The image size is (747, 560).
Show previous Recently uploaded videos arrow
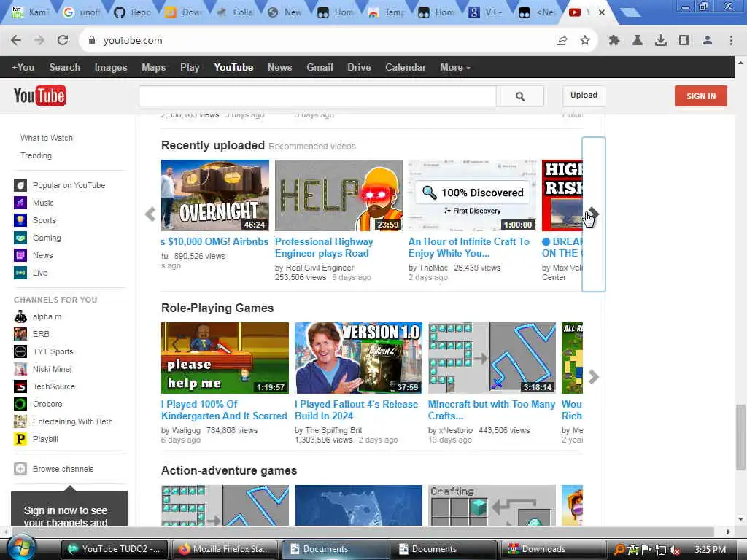[x=150, y=214]
